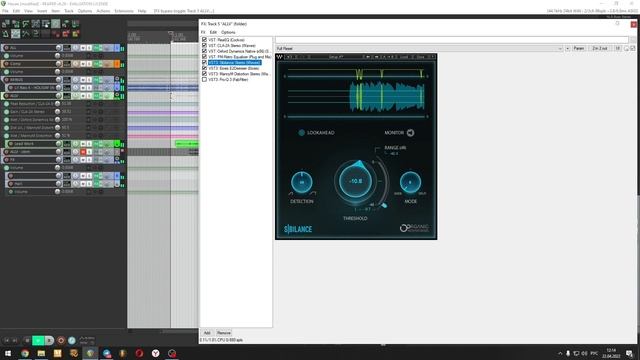Toggle Lookahead in the Sibilance plugin

click(x=302, y=133)
